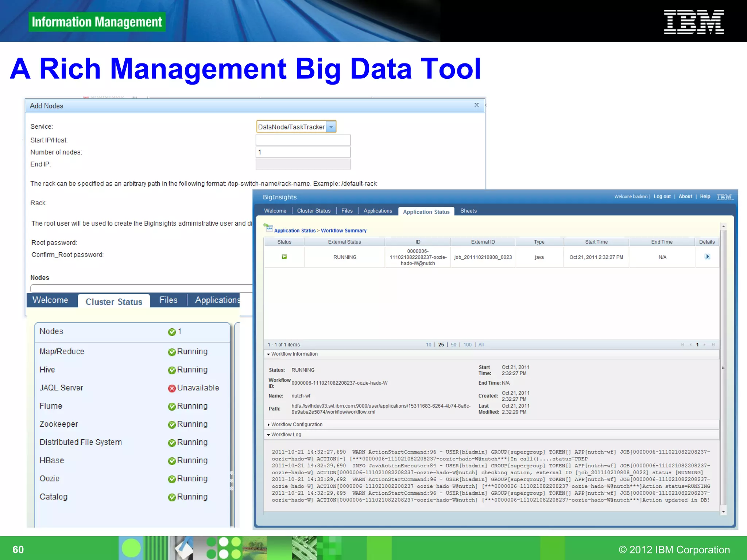Close the Add Nodes dialog
The height and width of the screenshot is (560, 747).
point(476,105)
